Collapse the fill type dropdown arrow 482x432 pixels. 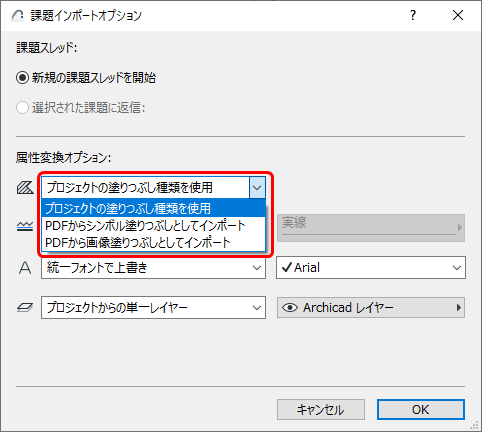point(257,187)
